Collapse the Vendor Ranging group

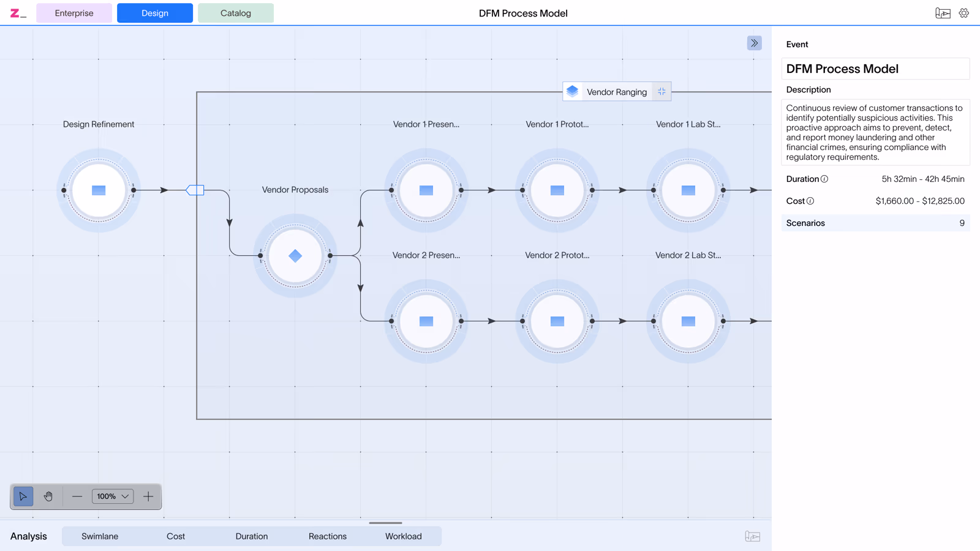[x=661, y=92]
